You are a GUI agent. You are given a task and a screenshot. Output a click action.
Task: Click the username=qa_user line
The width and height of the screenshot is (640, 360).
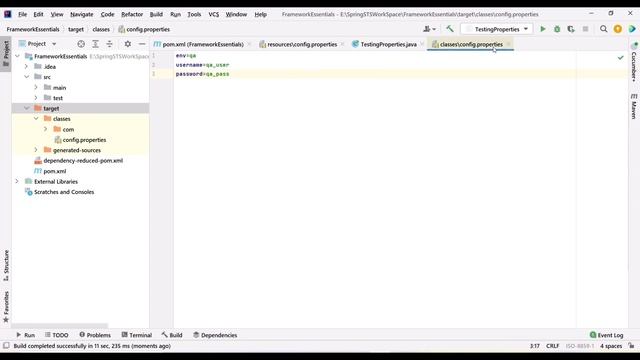point(202,65)
